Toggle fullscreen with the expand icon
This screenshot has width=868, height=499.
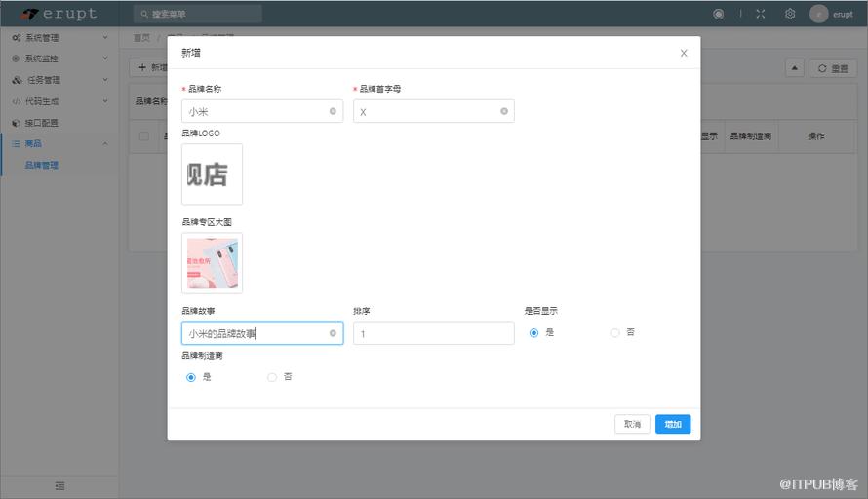[x=761, y=14]
